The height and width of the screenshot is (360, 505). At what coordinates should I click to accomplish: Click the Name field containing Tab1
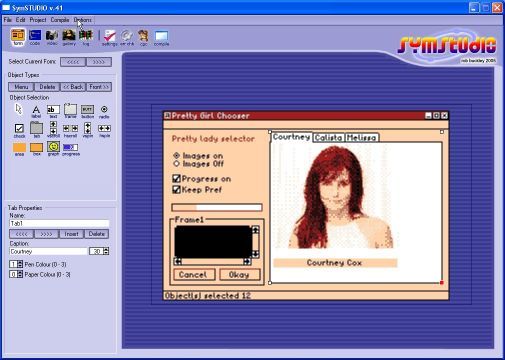[x=59, y=223]
